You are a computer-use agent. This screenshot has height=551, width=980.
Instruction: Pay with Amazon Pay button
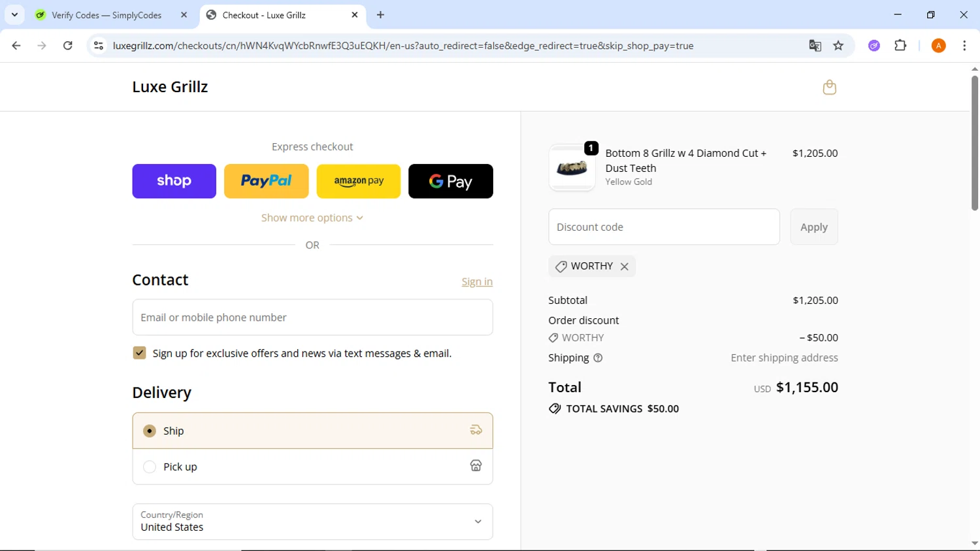[x=359, y=181]
